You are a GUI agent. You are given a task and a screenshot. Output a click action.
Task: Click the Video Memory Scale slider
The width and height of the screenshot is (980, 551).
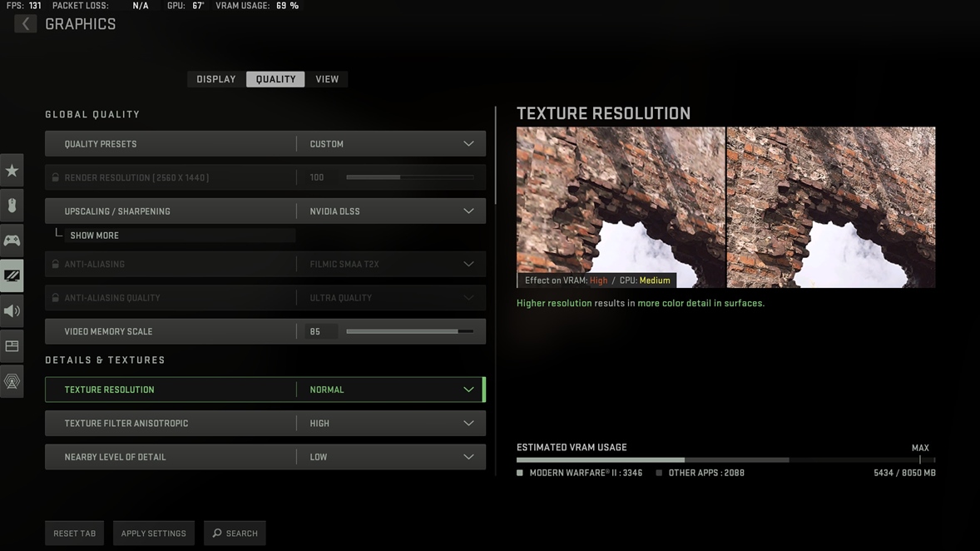tap(409, 331)
